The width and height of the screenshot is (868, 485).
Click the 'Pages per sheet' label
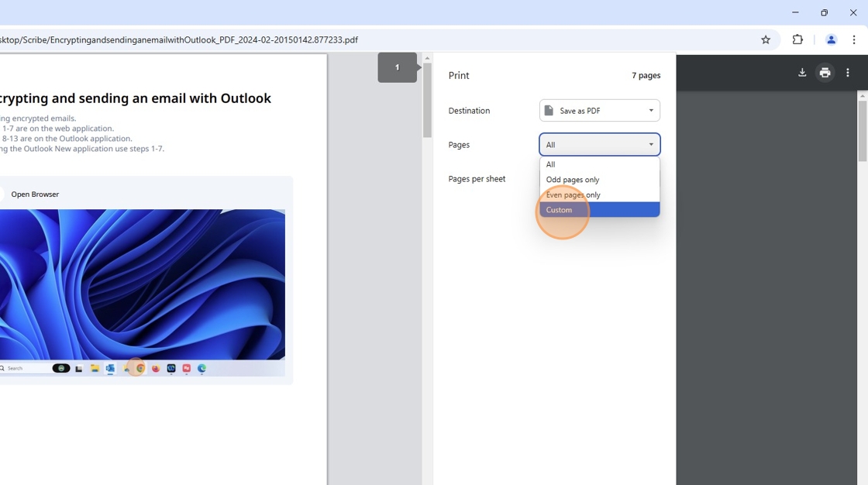(x=477, y=179)
